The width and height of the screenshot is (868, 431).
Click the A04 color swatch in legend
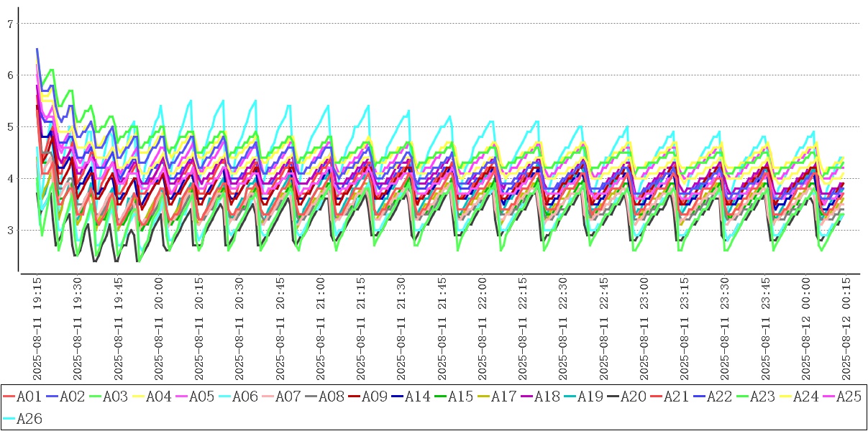click(x=138, y=397)
